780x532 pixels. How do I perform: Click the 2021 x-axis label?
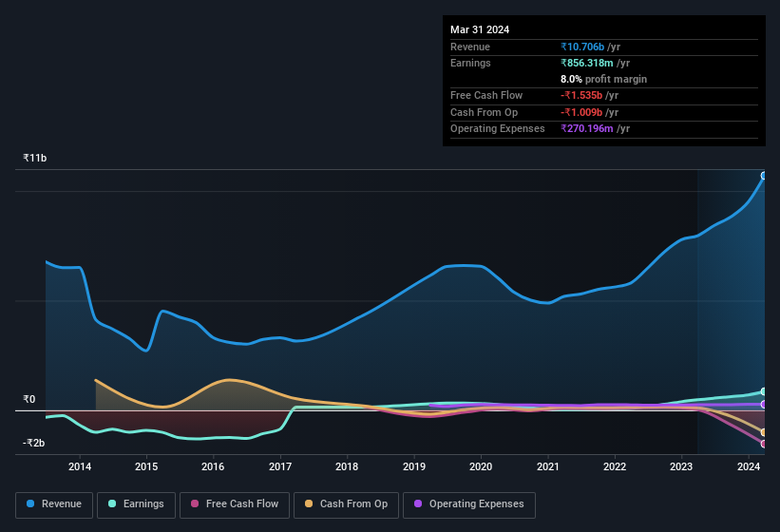(547, 466)
